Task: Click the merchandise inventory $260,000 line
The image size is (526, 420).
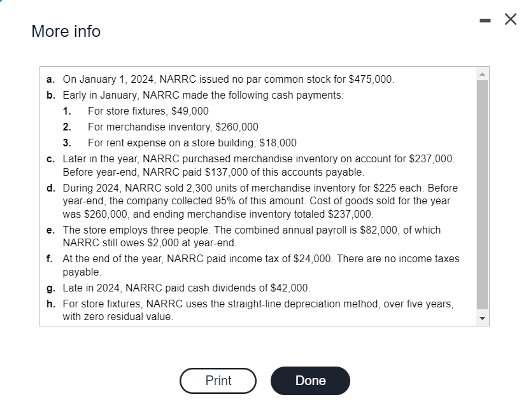Action: pyautogui.click(x=167, y=127)
